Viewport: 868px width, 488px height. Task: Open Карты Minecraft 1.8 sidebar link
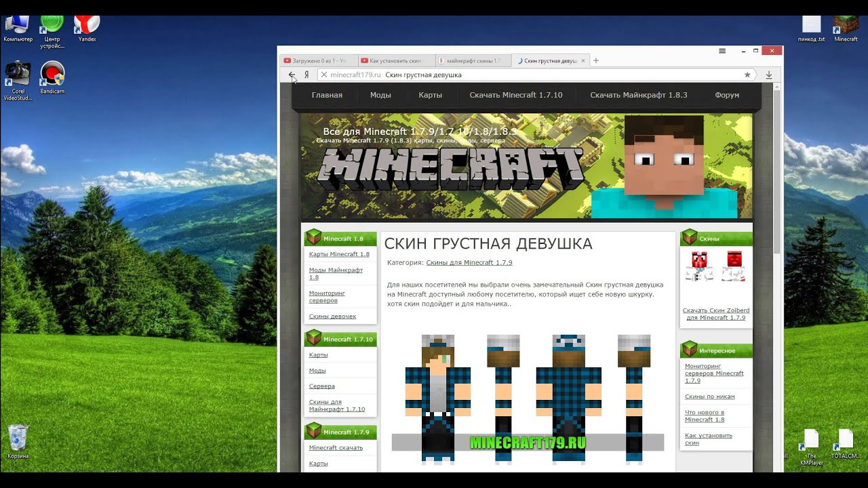pyautogui.click(x=339, y=254)
